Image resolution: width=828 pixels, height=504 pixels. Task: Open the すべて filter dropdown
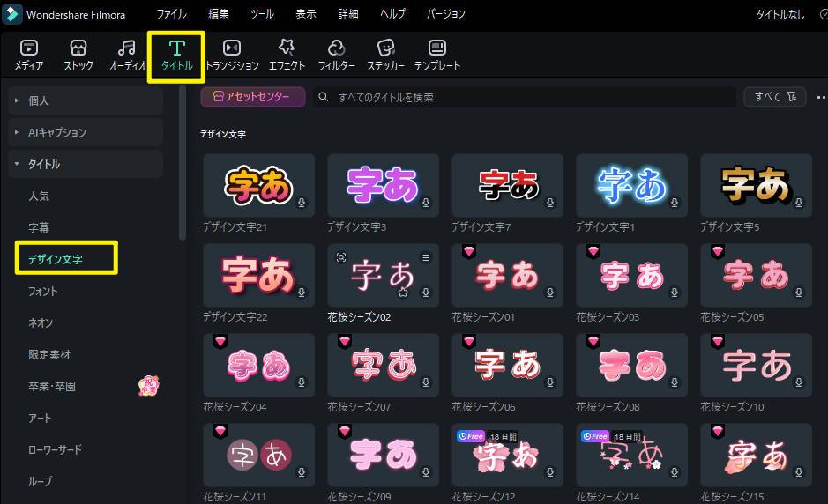pos(775,97)
